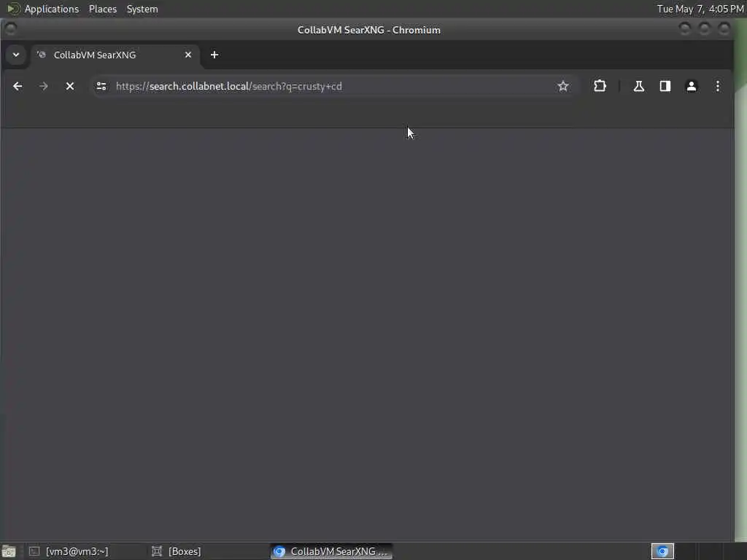The height and width of the screenshot is (560, 747).
Task: Open the System menu
Action: (x=142, y=9)
